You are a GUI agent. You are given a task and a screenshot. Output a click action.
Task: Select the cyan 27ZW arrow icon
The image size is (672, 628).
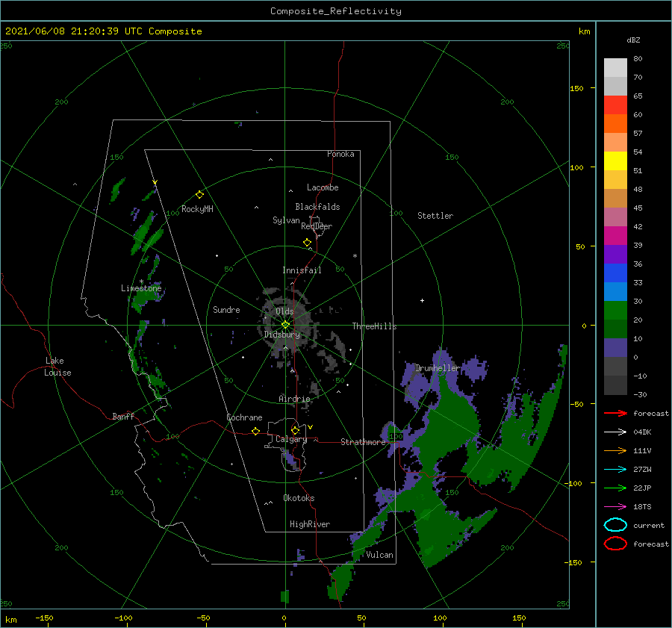615,470
